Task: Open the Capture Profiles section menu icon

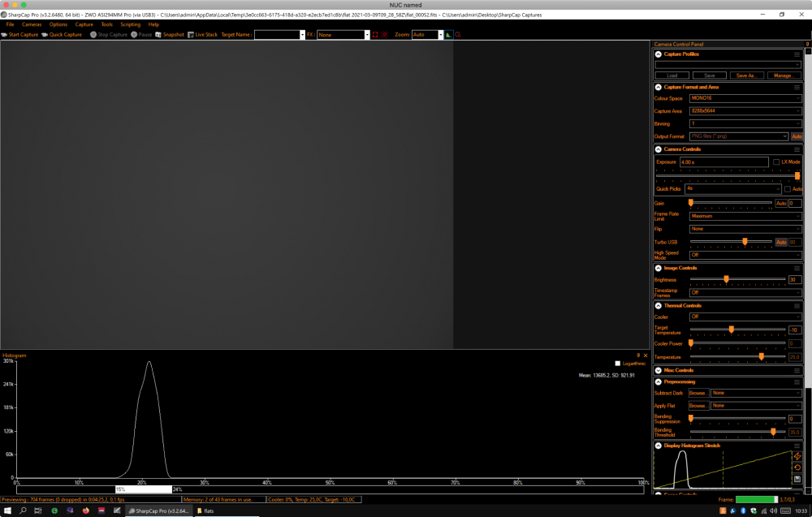Action: (x=797, y=54)
